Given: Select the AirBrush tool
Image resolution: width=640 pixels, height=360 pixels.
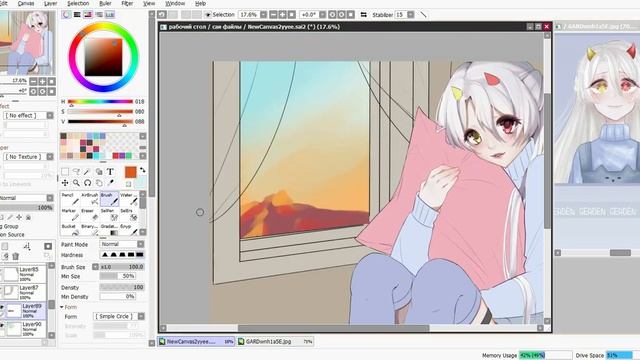Looking at the screenshot, I should 90,199.
